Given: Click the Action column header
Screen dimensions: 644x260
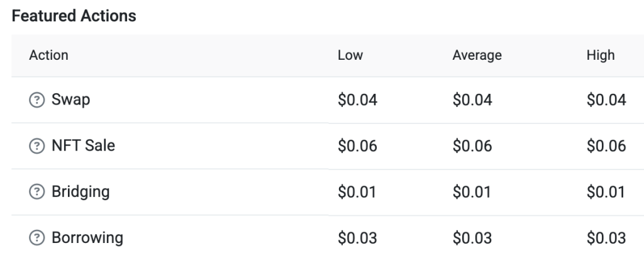Looking at the screenshot, I should point(48,55).
